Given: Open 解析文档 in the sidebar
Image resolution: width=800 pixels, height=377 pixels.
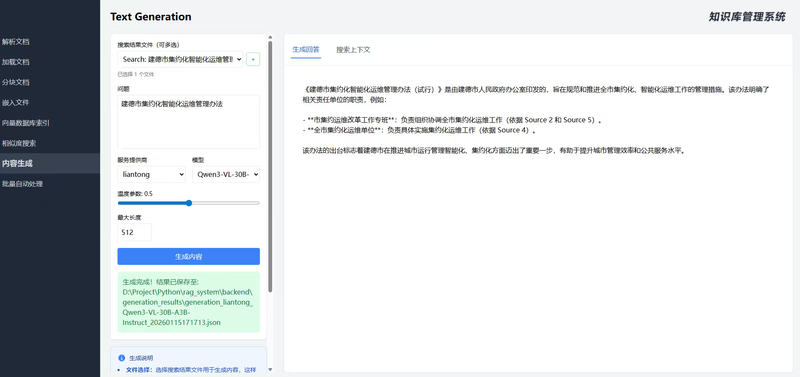Looking at the screenshot, I should pos(16,42).
